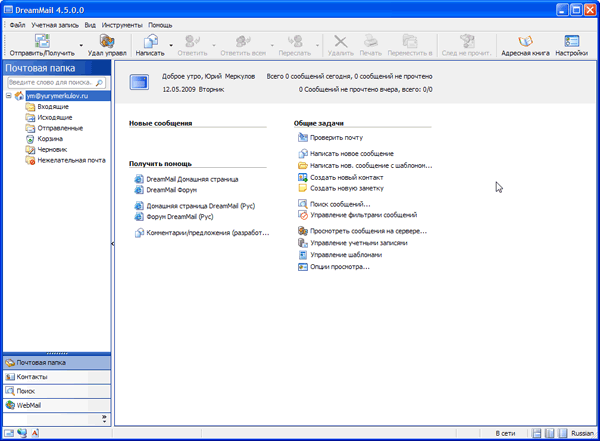Click the letter A icon in the status bar
The width and height of the screenshot is (600, 441).
click(35, 433)
